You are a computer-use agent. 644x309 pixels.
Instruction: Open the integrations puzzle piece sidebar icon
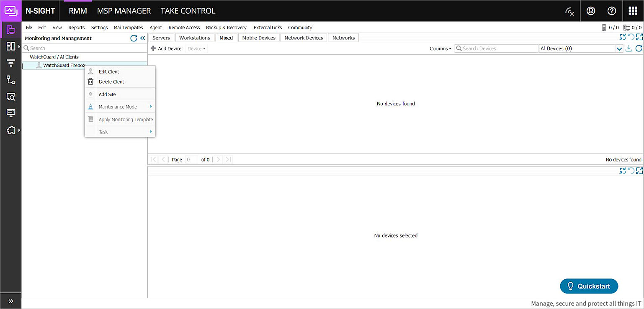[11, 130]
